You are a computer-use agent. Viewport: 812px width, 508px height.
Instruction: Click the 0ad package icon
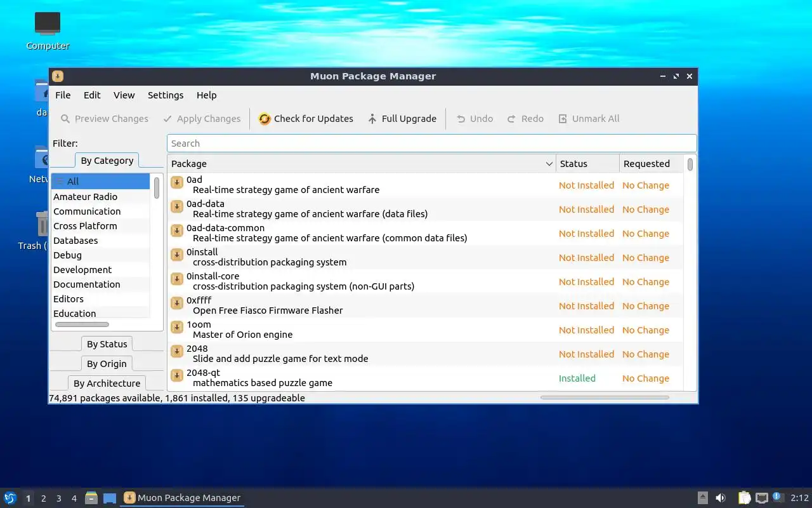177,183
